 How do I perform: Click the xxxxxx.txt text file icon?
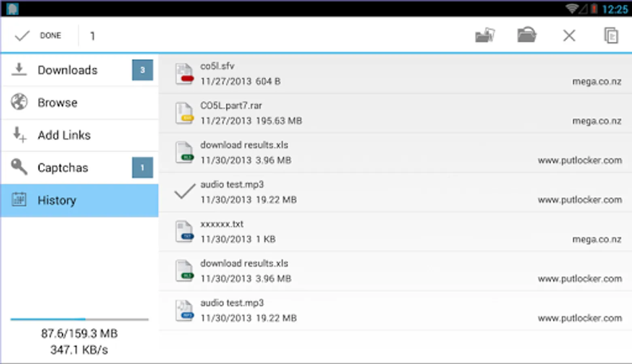pos(184,231)
